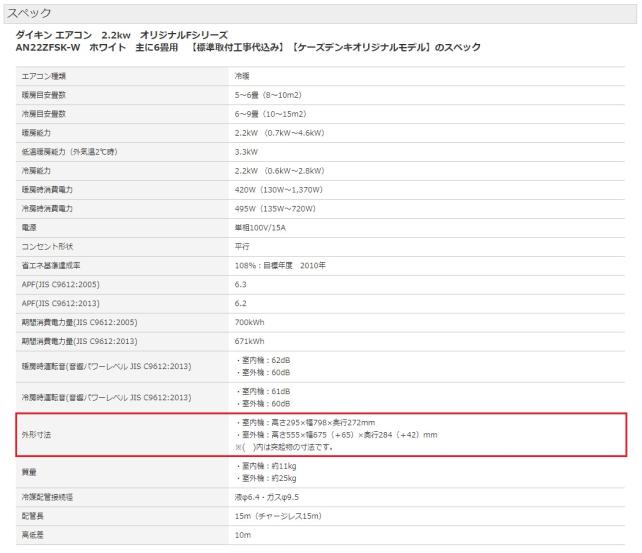642x553 pixels.
Task: Select the APF value '6.3'
Action: coord(240,284)
